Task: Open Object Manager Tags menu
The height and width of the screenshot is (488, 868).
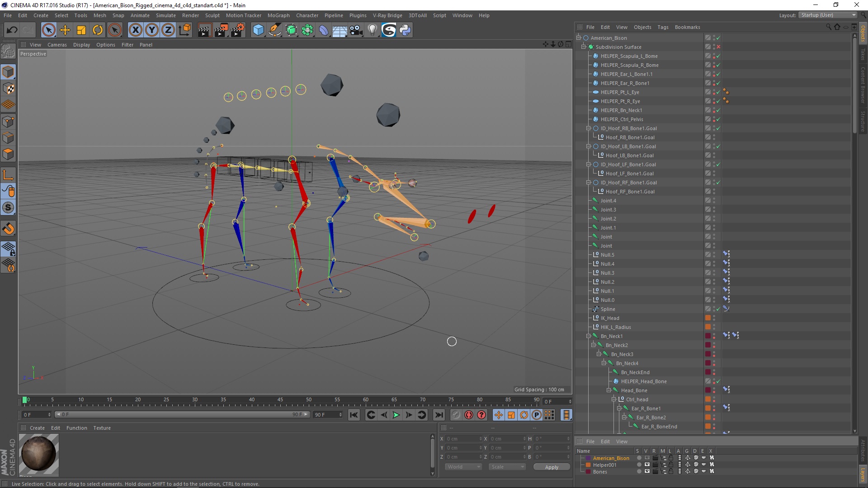Action: [x=663, y=27]
